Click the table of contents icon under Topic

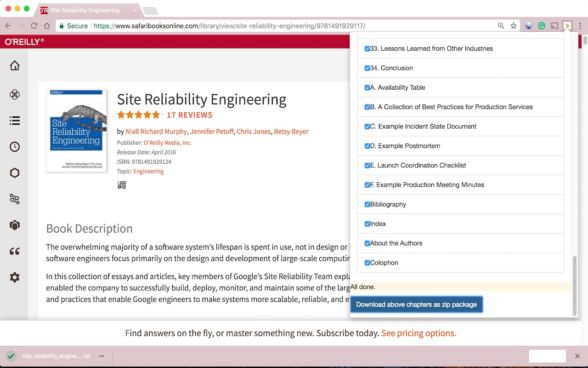(122, 185)
